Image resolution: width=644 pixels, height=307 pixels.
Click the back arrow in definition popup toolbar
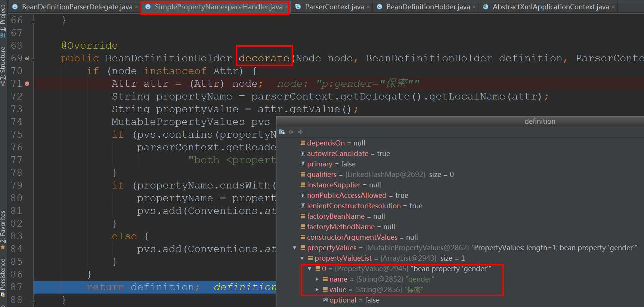coord(291,132)
